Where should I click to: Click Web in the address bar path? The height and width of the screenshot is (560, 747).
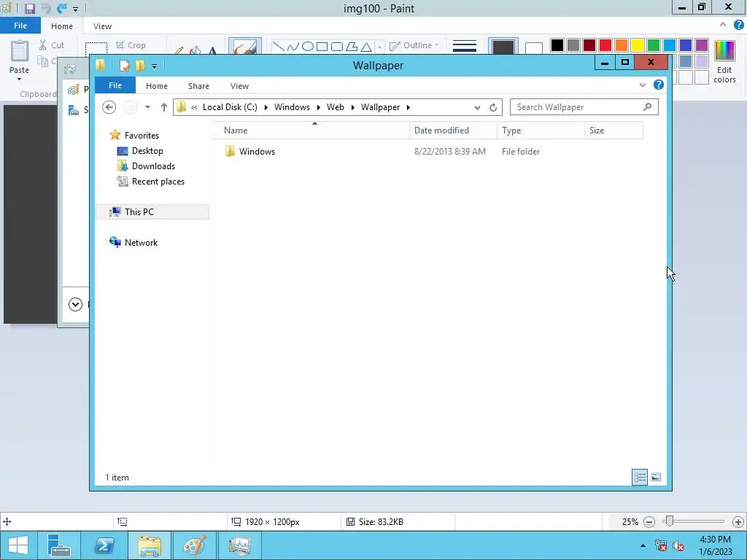(336, 107)
